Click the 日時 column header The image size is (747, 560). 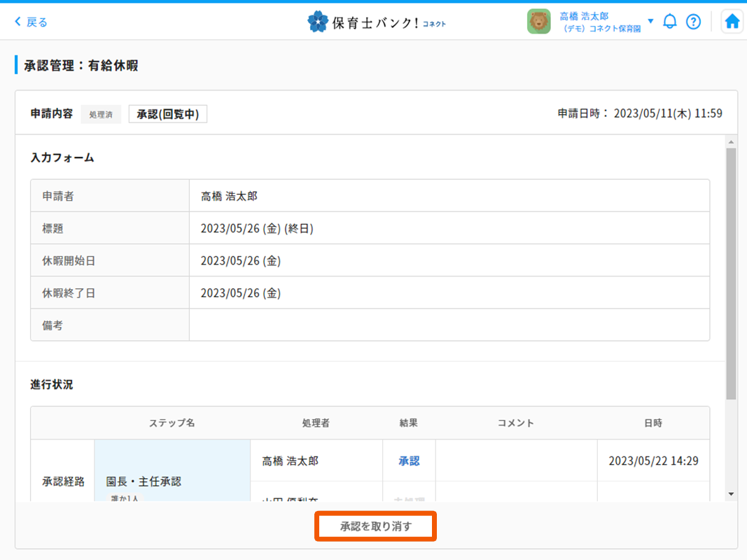tap(652, 423)
